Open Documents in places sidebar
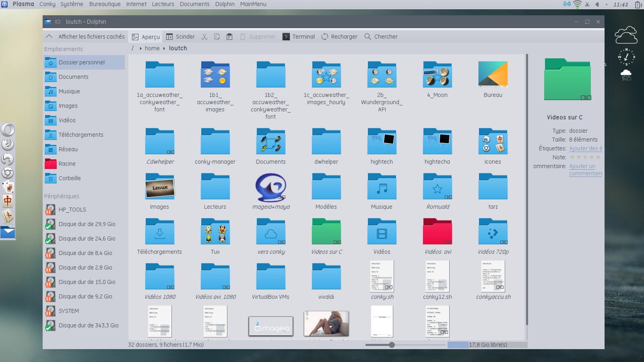The height and width of the screenshot is (362, 644). [84, 77]
